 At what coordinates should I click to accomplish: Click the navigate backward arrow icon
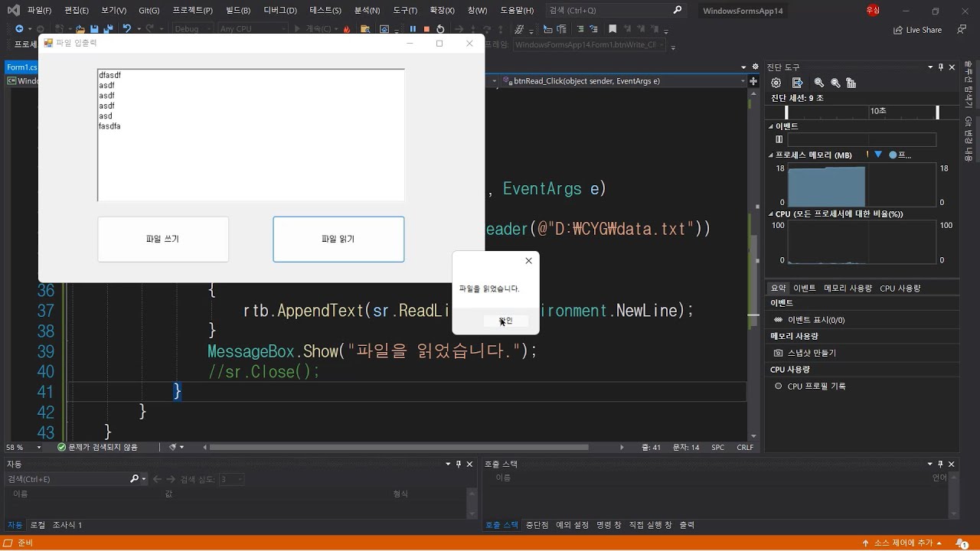pyautogui.click(x=19, y=29)
